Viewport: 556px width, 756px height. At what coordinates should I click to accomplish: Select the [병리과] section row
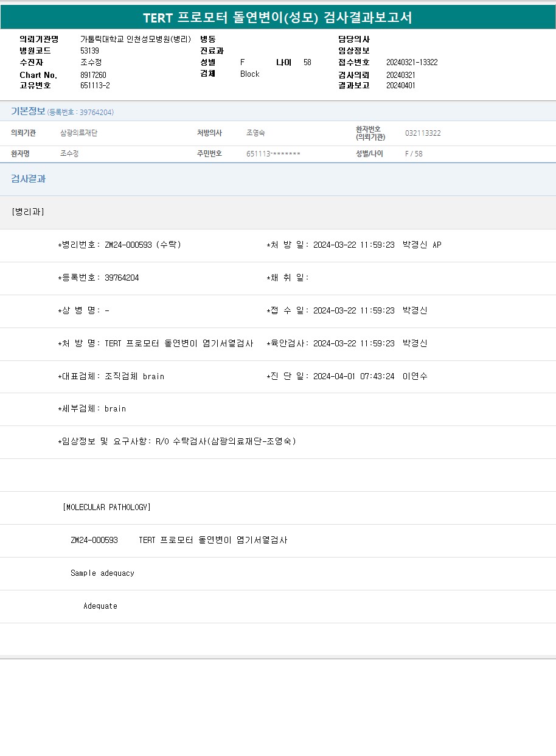(x=28, y=212)
